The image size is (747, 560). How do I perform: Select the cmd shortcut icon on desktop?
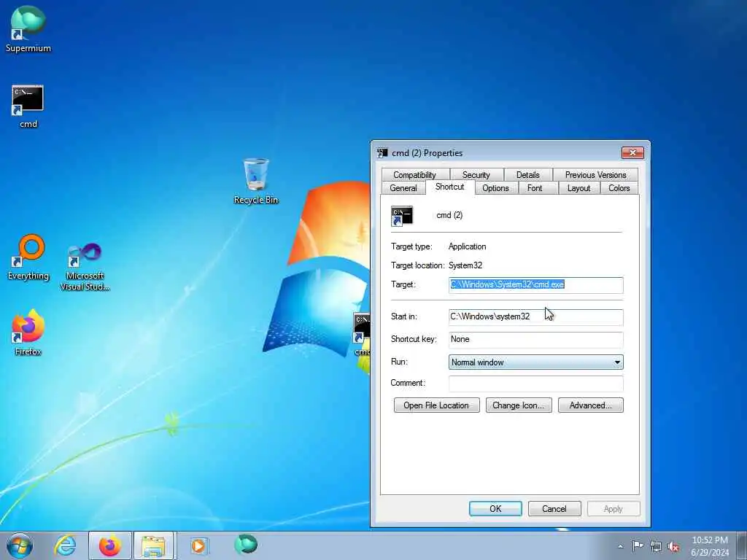28,106
